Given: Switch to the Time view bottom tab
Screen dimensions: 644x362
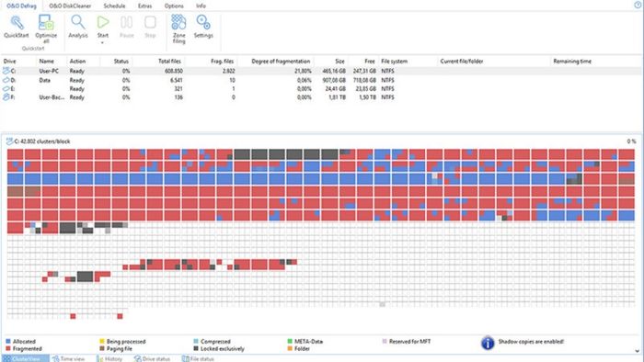Looking at the screenshot, I should (69, 358).
